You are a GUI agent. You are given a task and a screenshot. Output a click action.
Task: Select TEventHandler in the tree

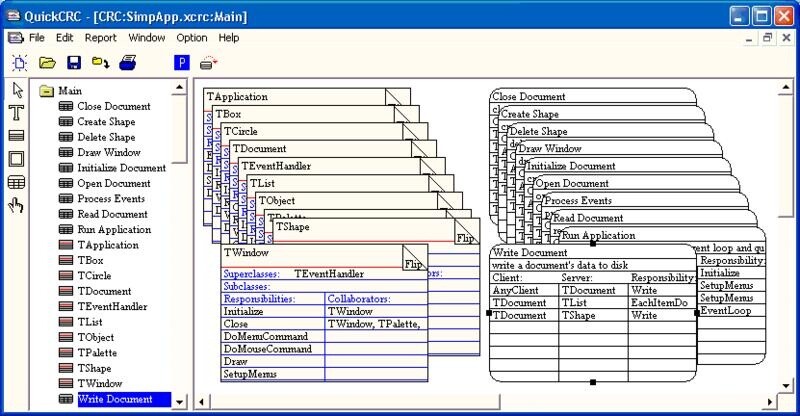coord(112,306)
